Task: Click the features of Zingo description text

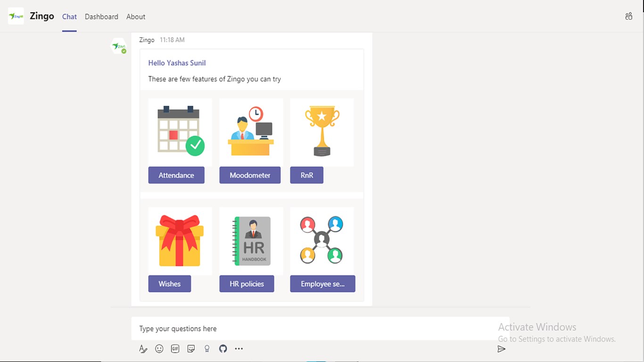Action: pos(215,79)
